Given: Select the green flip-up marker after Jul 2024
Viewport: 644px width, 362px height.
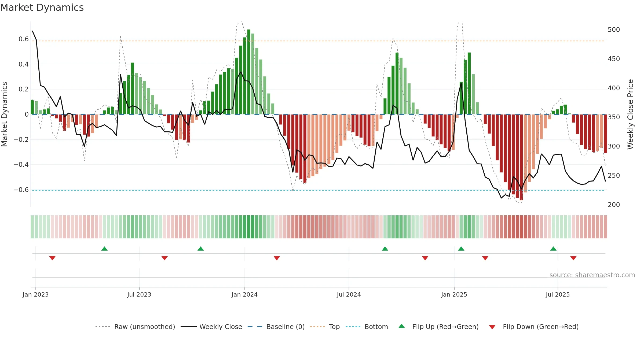Looking at the screenshot, I should click(385, 249).
